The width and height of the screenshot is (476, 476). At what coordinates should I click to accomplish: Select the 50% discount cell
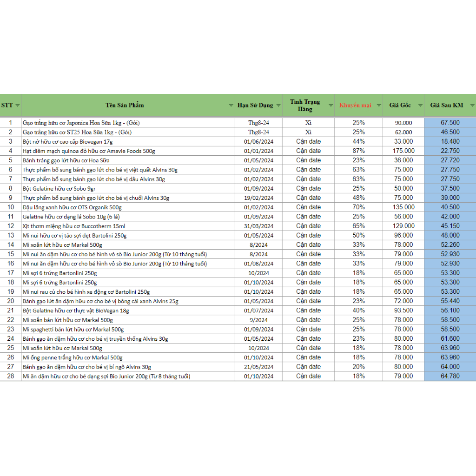pos(358,236)
